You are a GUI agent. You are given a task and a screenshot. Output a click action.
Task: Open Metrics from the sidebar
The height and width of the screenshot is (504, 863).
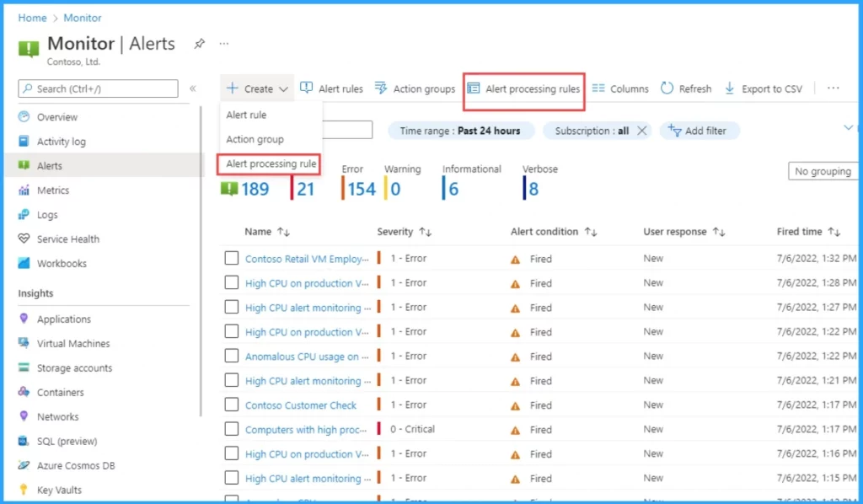[x=53, y=190]
